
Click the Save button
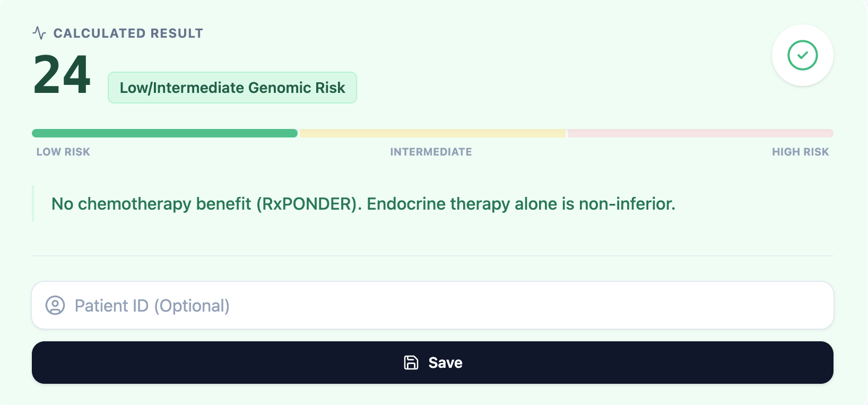pos(433,362)
